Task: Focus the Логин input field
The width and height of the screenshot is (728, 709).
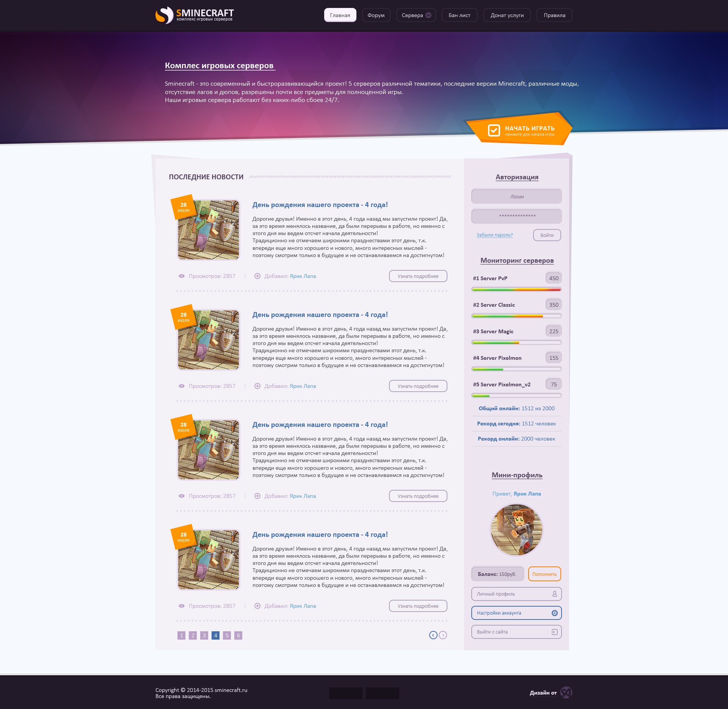Action: 516,196
